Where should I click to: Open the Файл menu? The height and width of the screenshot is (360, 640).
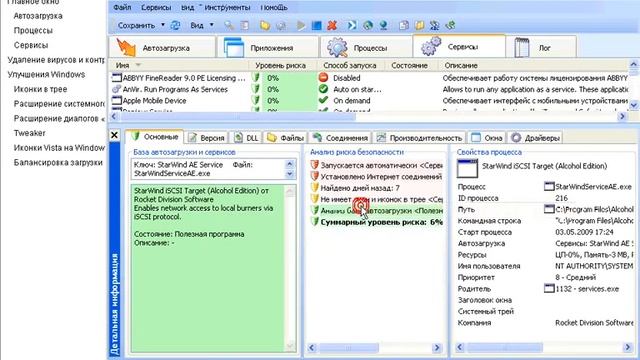(x=122, y=7)
